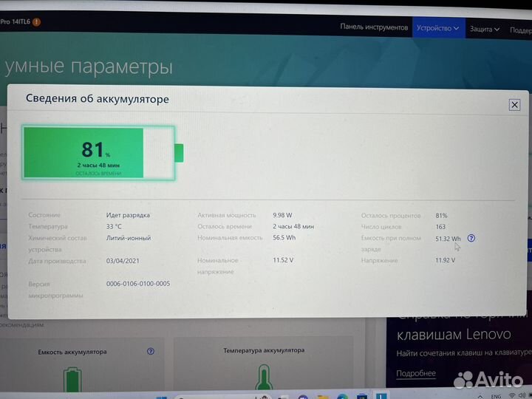Click the Версия микропрограммы label
The image size is (532, 399).
pos(55,290)
